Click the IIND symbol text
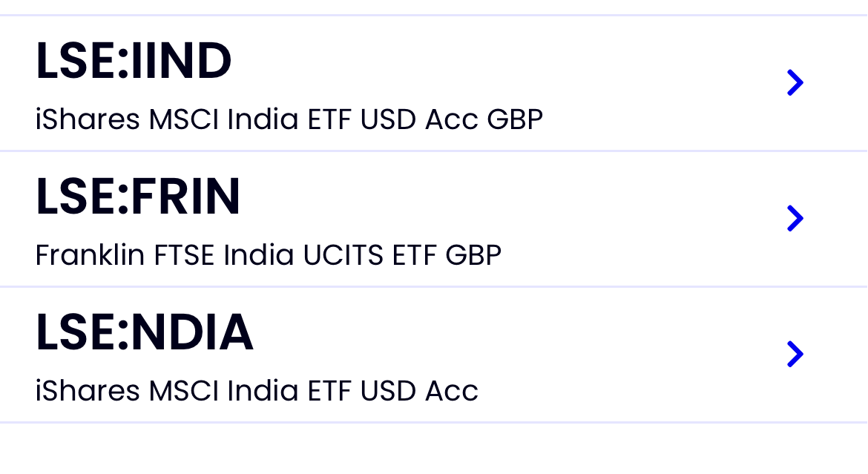 coord(180,62)
